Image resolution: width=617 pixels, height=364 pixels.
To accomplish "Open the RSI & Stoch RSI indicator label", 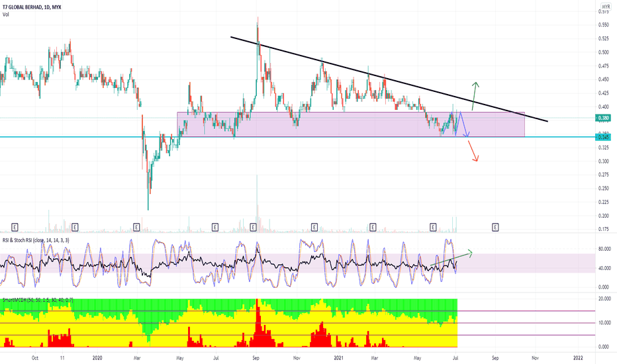I will (36, 240).
